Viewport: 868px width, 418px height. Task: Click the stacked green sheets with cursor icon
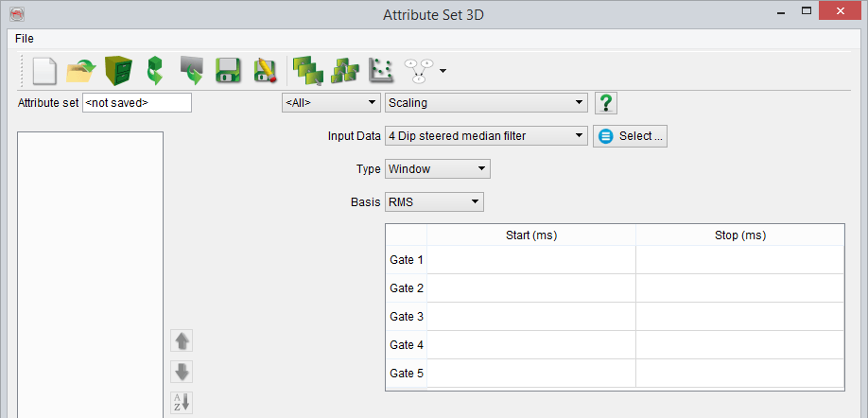coord(307,70)
